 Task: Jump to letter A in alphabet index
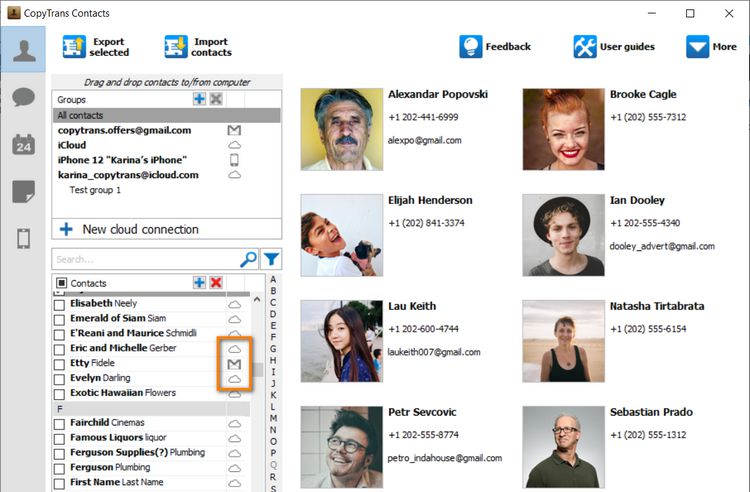tap(273, 279)
